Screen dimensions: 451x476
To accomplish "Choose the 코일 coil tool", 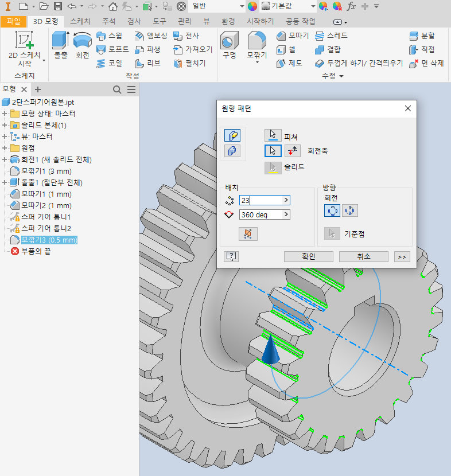I will [x=110, y=63].
